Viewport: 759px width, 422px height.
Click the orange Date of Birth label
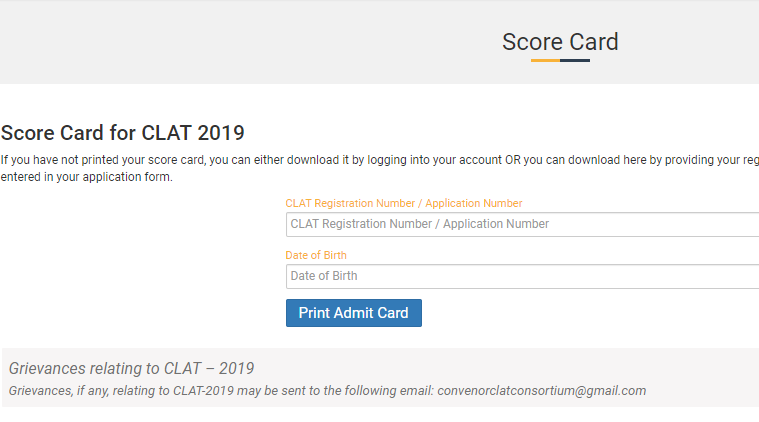point(316,255)
